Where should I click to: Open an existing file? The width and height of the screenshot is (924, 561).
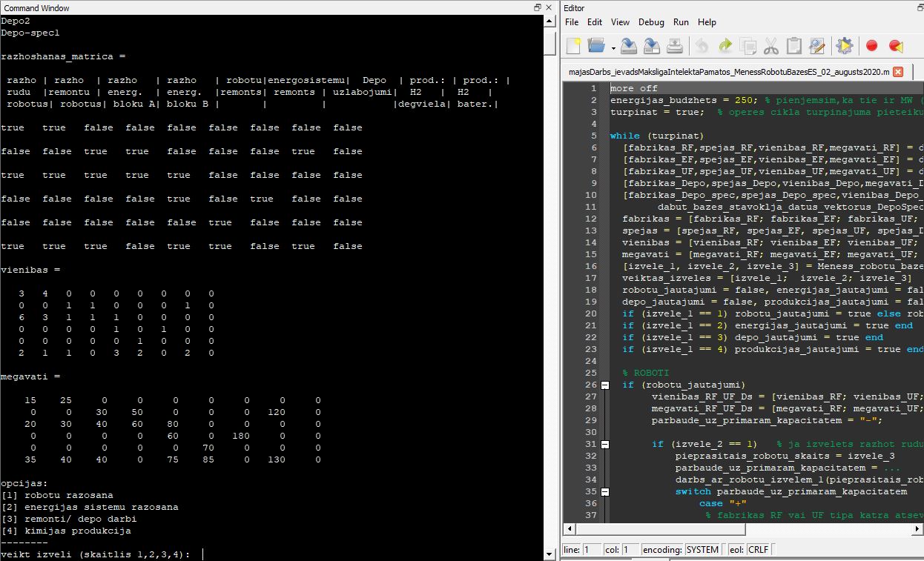tap(595, 45)
